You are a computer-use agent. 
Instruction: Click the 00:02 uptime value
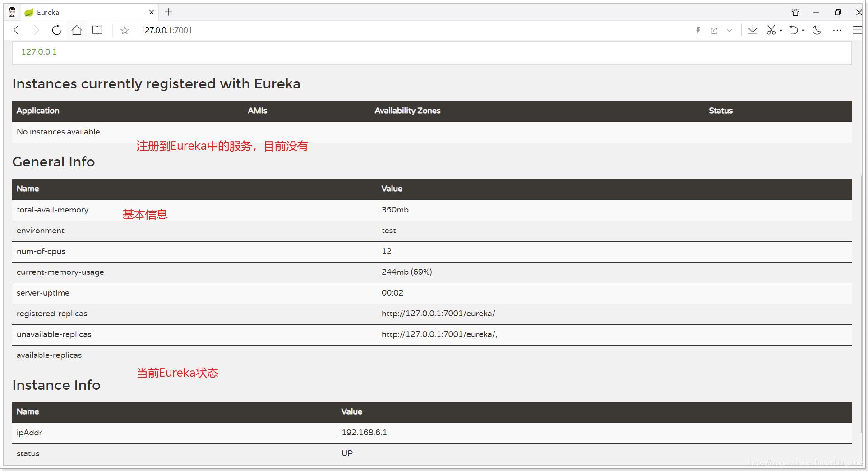pos(392,293)
